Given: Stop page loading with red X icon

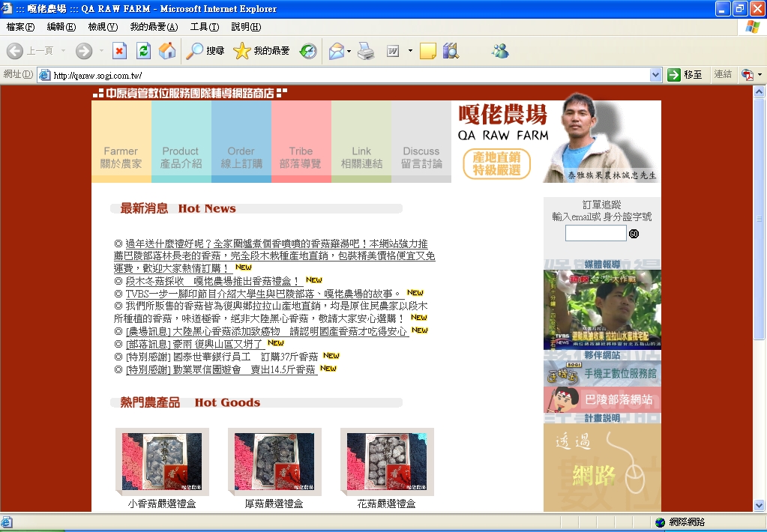Looking at the screenshot, I should pos(119,51).
